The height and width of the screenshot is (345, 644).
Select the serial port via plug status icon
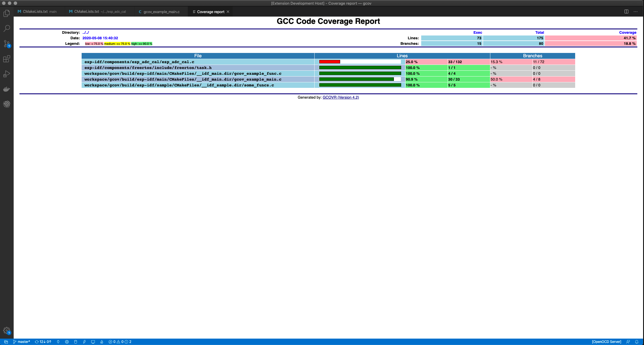coord(58,342)
